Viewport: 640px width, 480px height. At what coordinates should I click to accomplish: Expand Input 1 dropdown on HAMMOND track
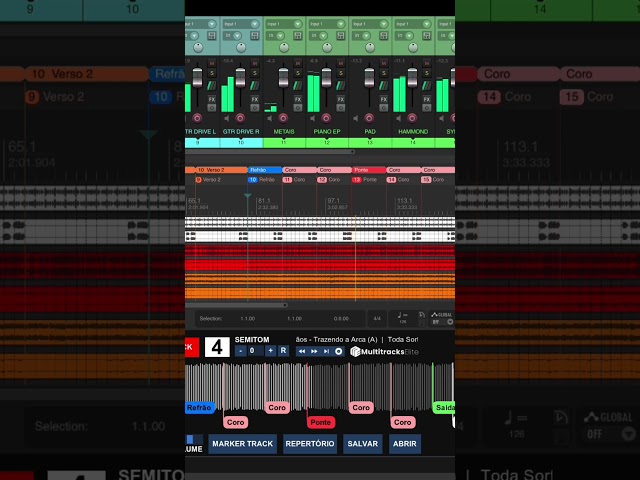coord(427,24)
